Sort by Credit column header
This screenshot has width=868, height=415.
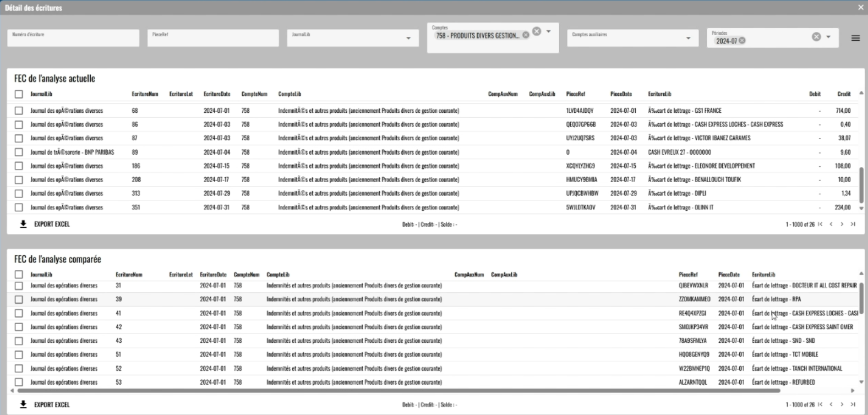844,94
